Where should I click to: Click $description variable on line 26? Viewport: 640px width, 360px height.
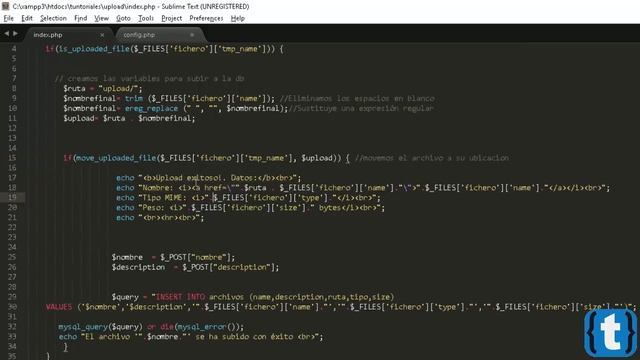(138, 267)
